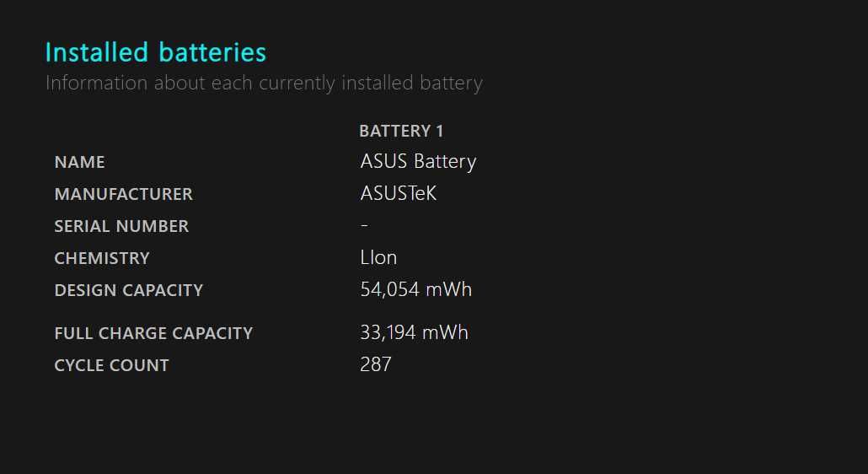Select the 33,194 mWh value

(414, 332)
